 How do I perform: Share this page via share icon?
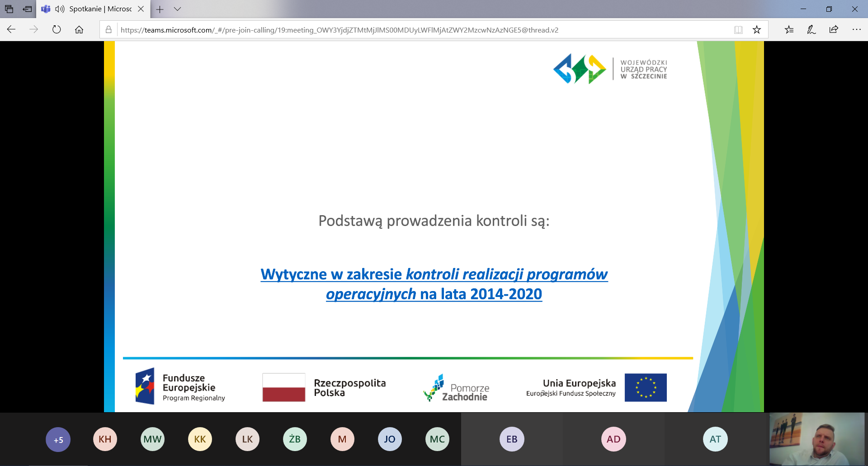834,30
